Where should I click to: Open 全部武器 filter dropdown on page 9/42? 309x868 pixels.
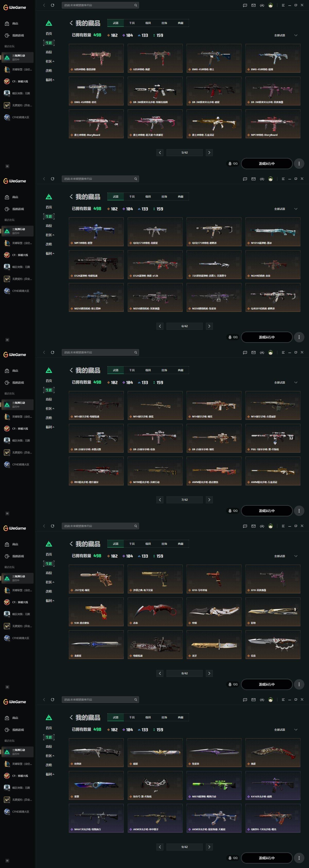(x=286, y=730)
